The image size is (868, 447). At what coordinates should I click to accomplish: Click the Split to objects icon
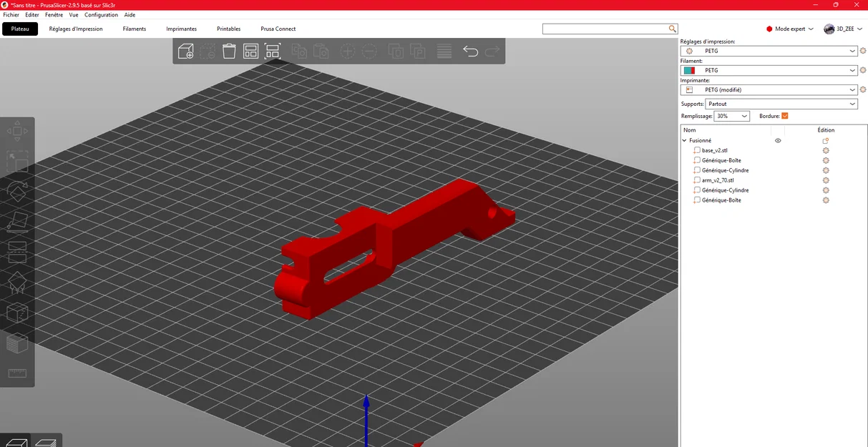[396, 51]
